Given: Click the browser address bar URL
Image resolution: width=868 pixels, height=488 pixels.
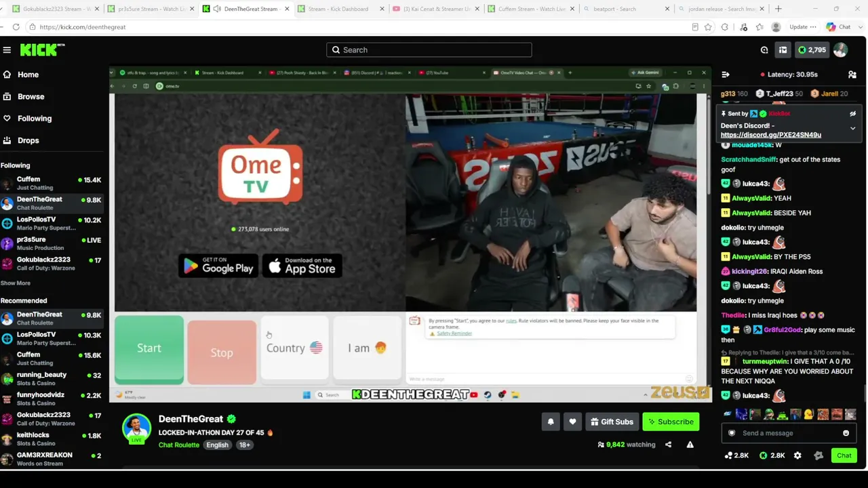Looking at the screenshot, I should pos(83,27).
